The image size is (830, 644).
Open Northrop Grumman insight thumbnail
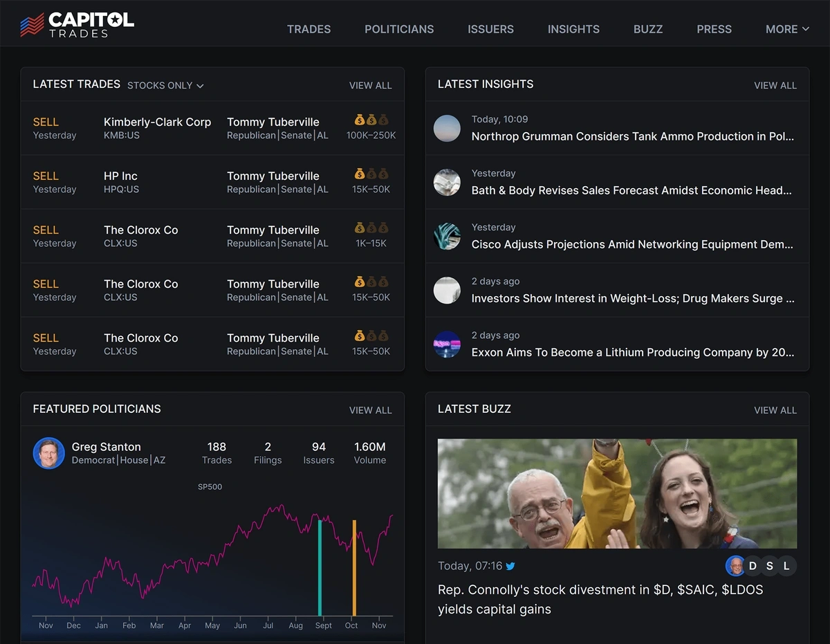[x=447, y=129]
